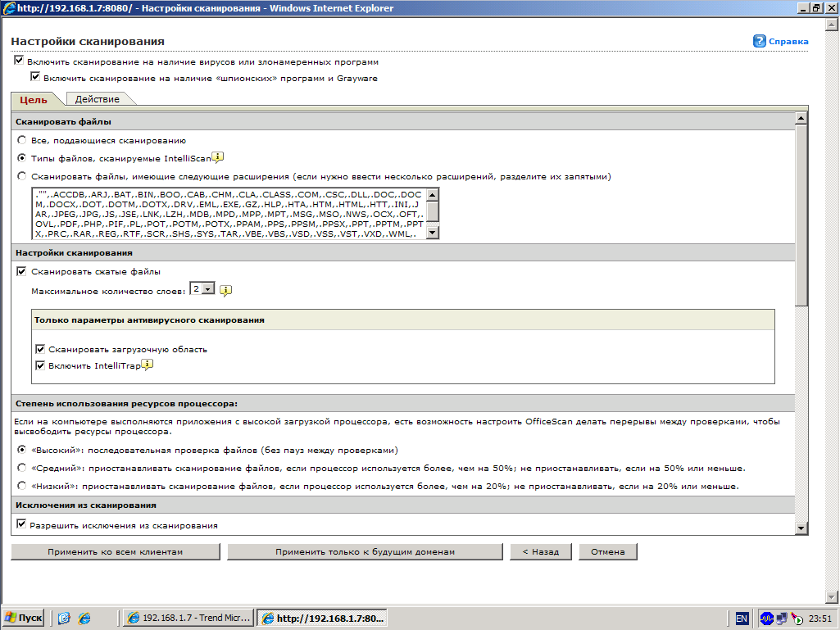Viewport: 840px width, 630px height.
Task: Switch to the Действие tab
Action: [98, 99]
